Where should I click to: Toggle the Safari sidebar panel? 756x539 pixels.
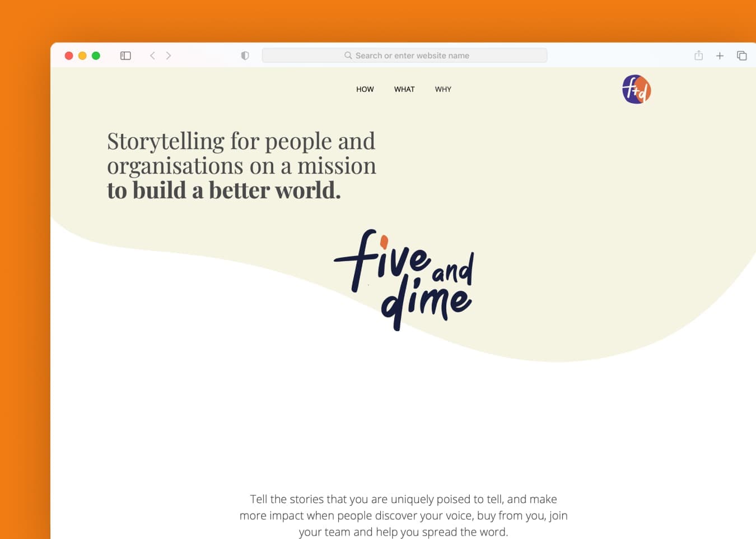pyautogui.click(x=125, y=55)
